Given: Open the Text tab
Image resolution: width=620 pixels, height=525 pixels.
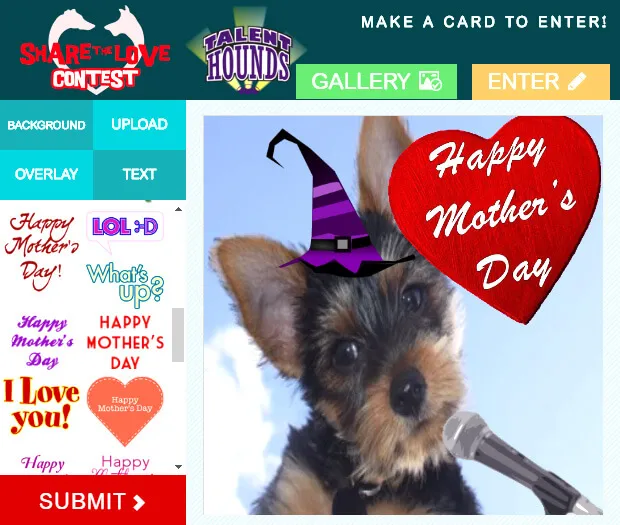Looking at the screenshot, I should [x=139, y=174].
